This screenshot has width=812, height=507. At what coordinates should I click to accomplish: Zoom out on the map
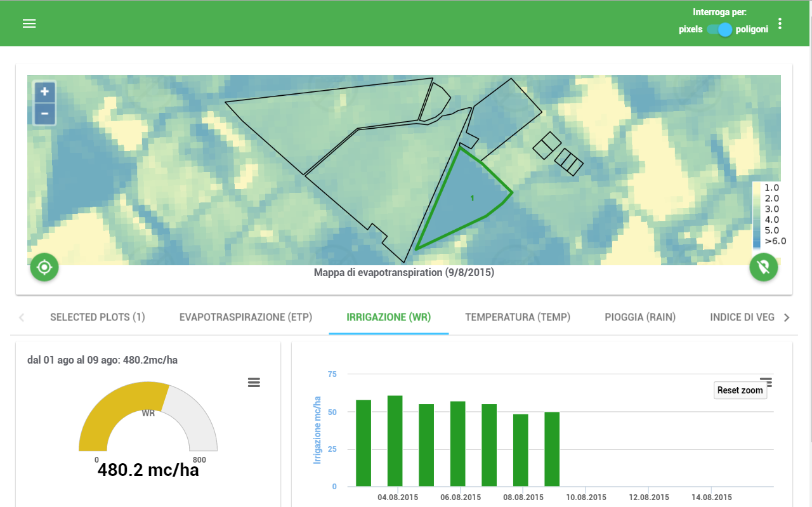(x=44, y=114)
